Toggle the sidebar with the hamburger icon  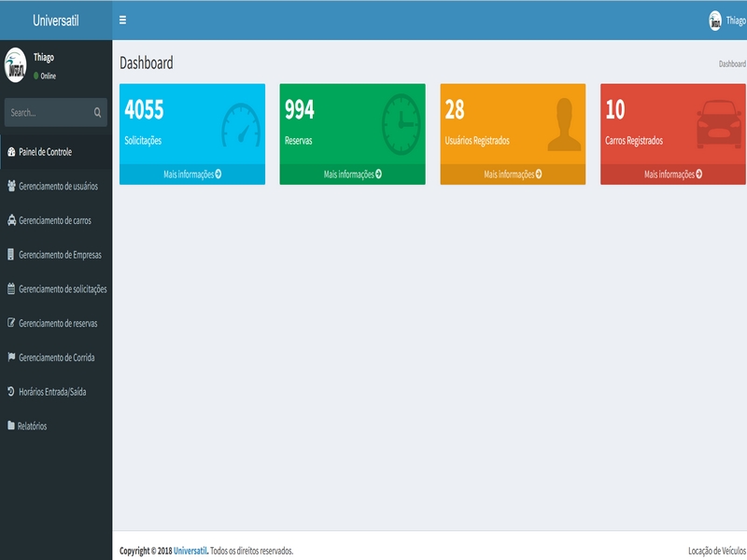[x=122, y=20]
